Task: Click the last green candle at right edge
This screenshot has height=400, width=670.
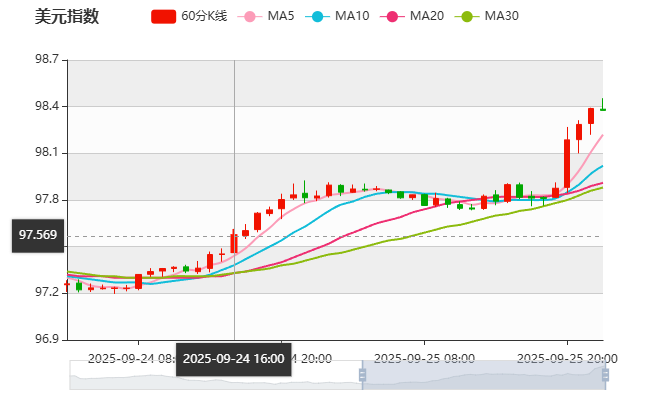Action: (602, 108)
